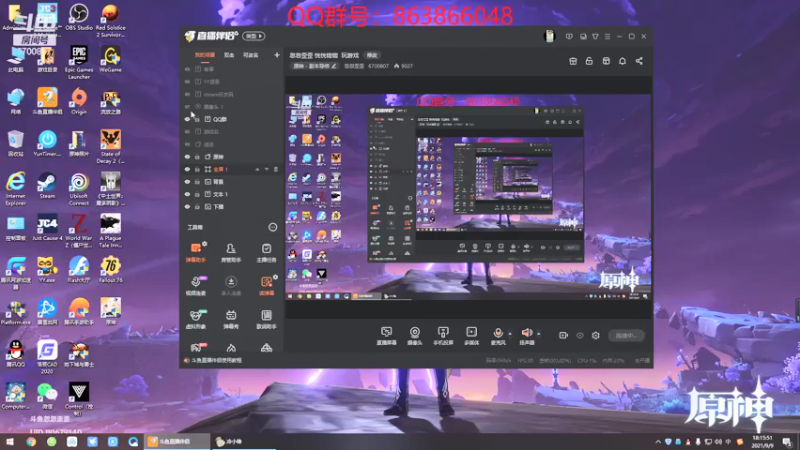The width and height of the screenshot is (800, 450).
Task: Click the 直播屏幕 screen capture source
Action: pos(386,336)
